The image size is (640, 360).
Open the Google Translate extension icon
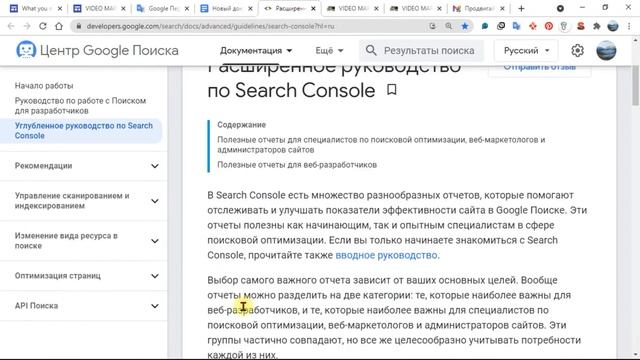click(517, 26)
